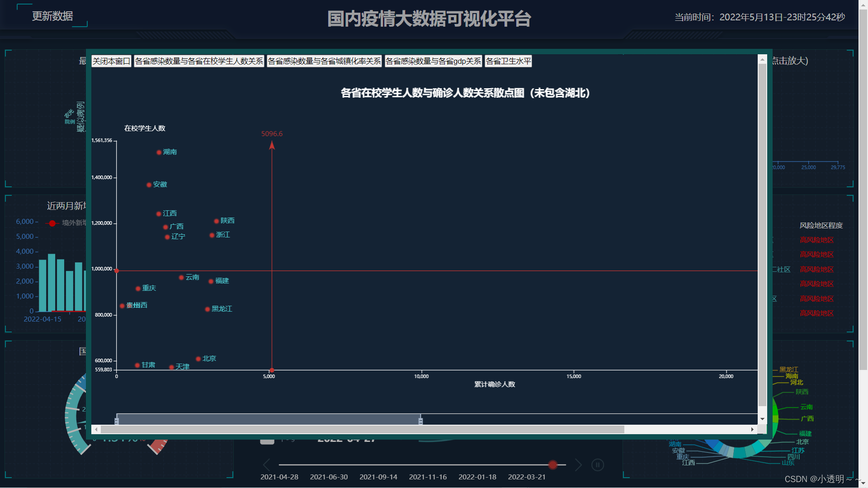
Task: Click the timeline previous arrow
Action: pos(267,465)
